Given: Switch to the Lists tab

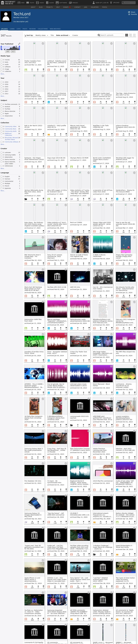Looking at the screenshot, I should pos(18,29).
